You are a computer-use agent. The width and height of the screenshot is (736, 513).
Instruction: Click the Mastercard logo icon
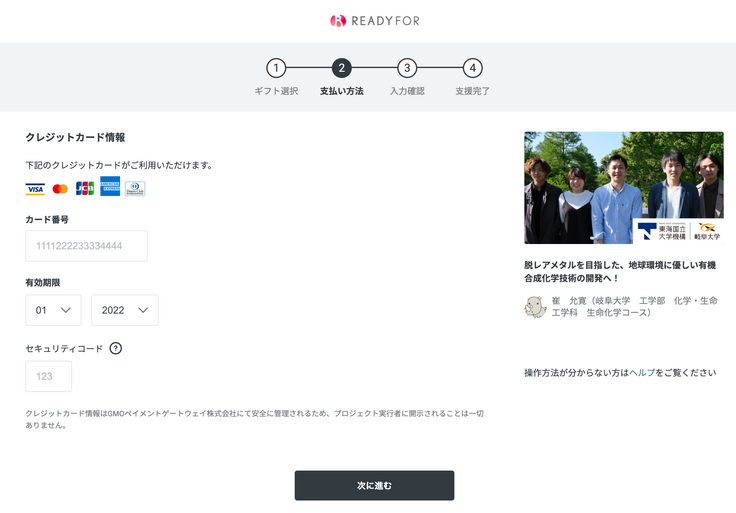click(60, 188)
